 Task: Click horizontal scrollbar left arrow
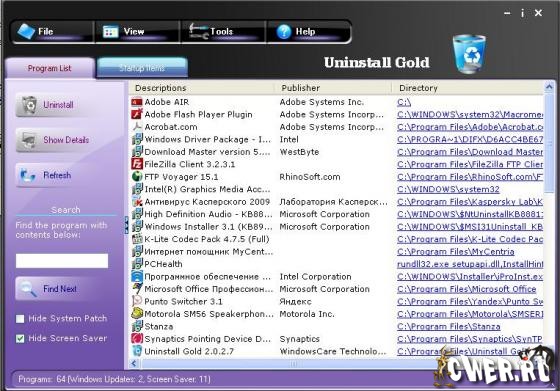(x=134, y=364)
